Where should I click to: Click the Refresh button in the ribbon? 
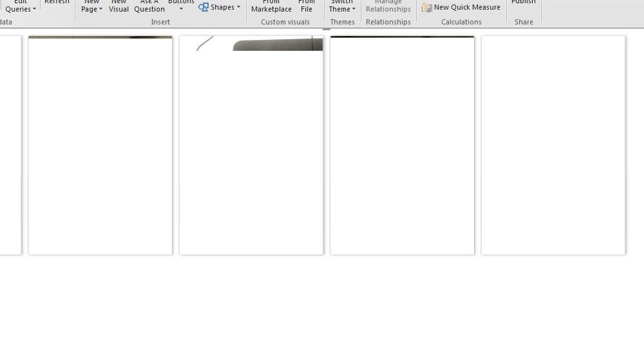pyautogui.click(x=57, y=3)
